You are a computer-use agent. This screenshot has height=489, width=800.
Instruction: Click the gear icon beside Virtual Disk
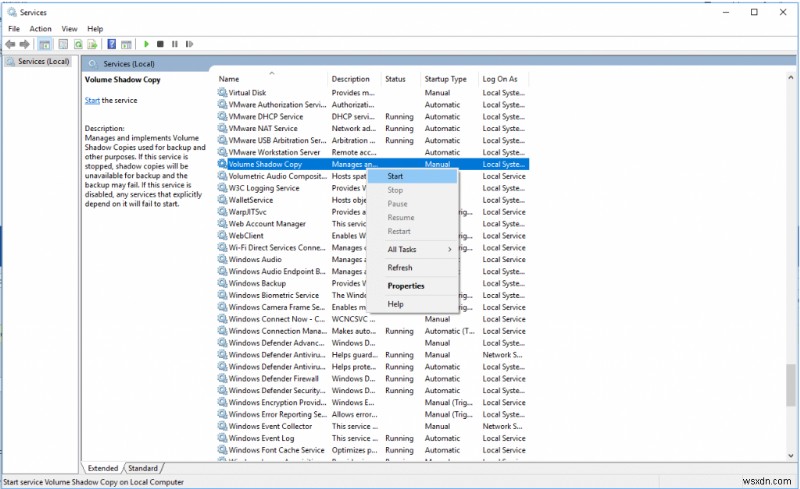(222, 92)
